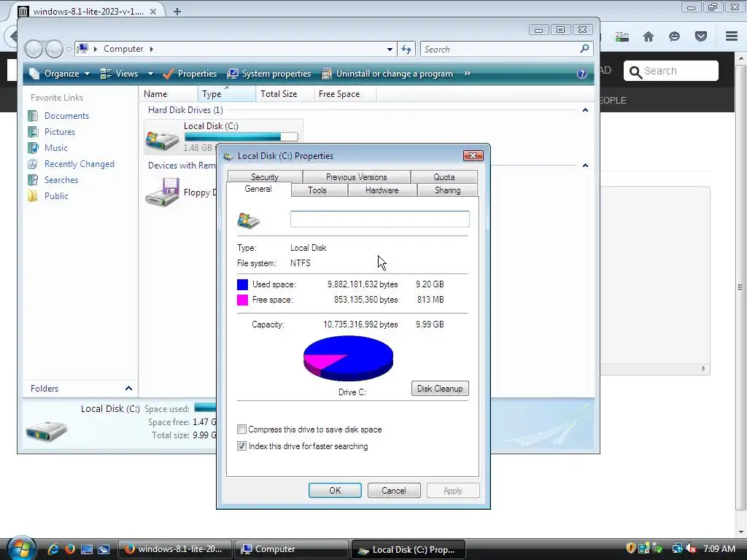Expand the Folders pane
Image resolution: width=747 pixels, height=560 pixels.
128,389
